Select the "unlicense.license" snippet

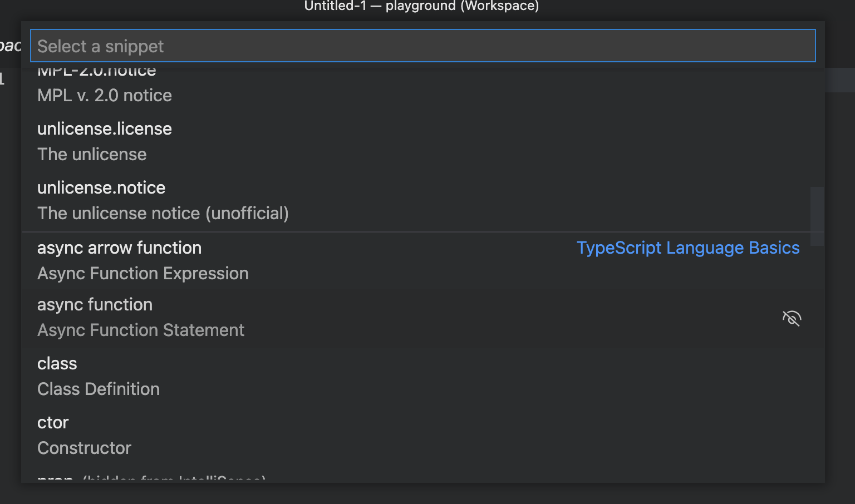pyautogui.click(x=104, y=129)
